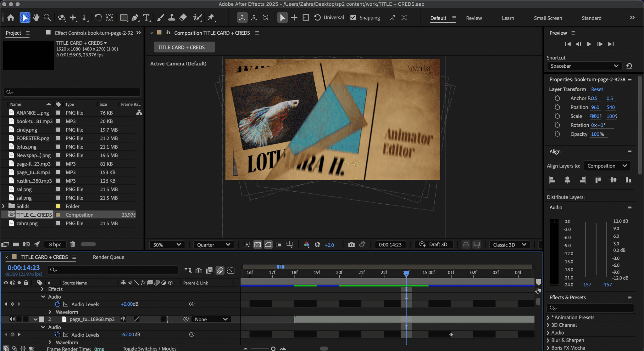Open the Quarter resolution dropdown
This screenshot has height=351, width=644.
point(214,245)
